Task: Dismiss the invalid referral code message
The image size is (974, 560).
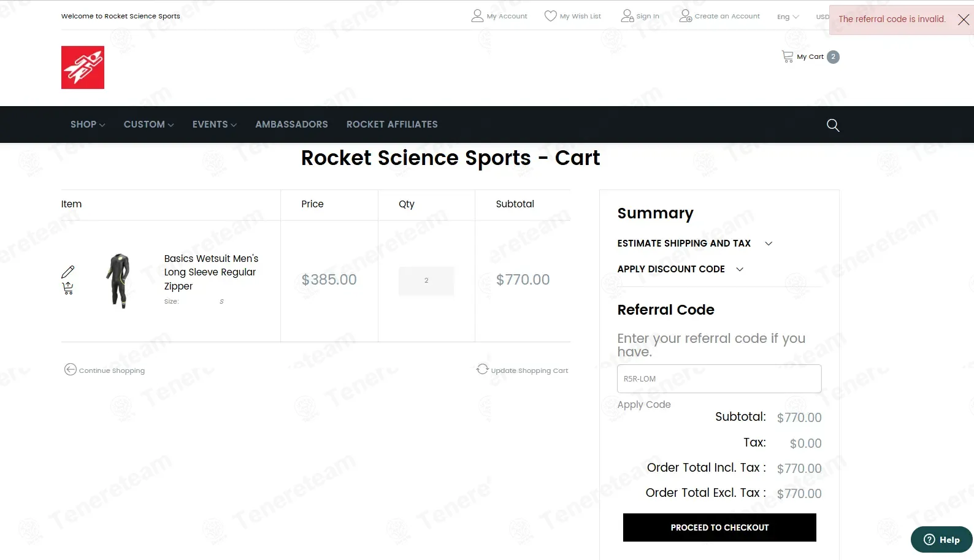Action: pos(964,20)
